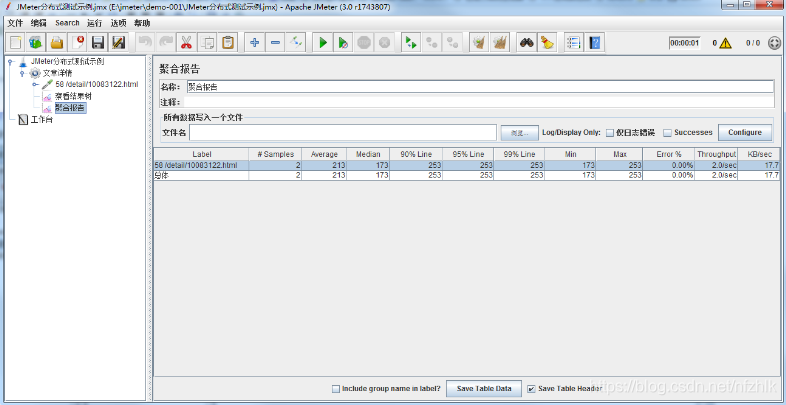This screenshot has width=786, height=405.
Task: Open the Templates icon
Action: (x=36, y=43)
